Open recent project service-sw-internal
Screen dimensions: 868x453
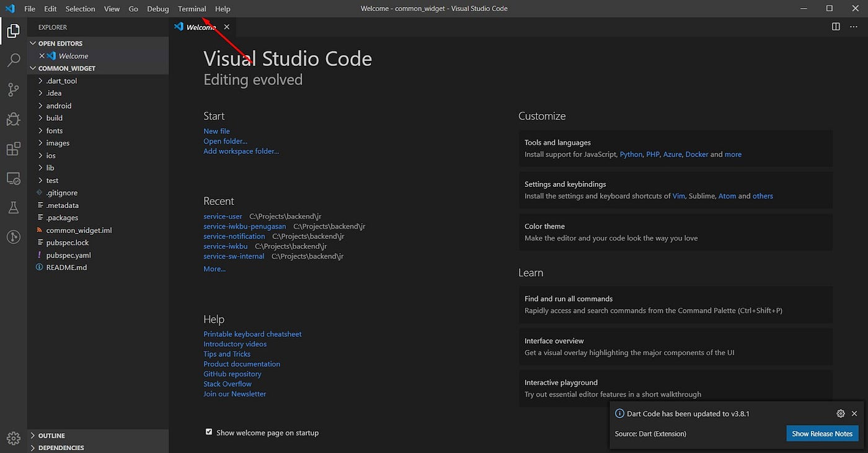pos(234,256)
